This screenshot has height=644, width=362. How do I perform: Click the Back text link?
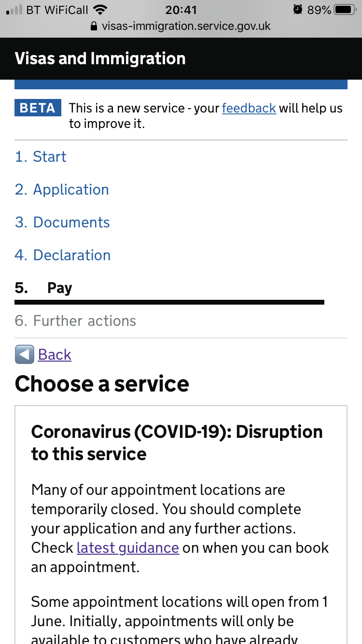coord(55,354)
